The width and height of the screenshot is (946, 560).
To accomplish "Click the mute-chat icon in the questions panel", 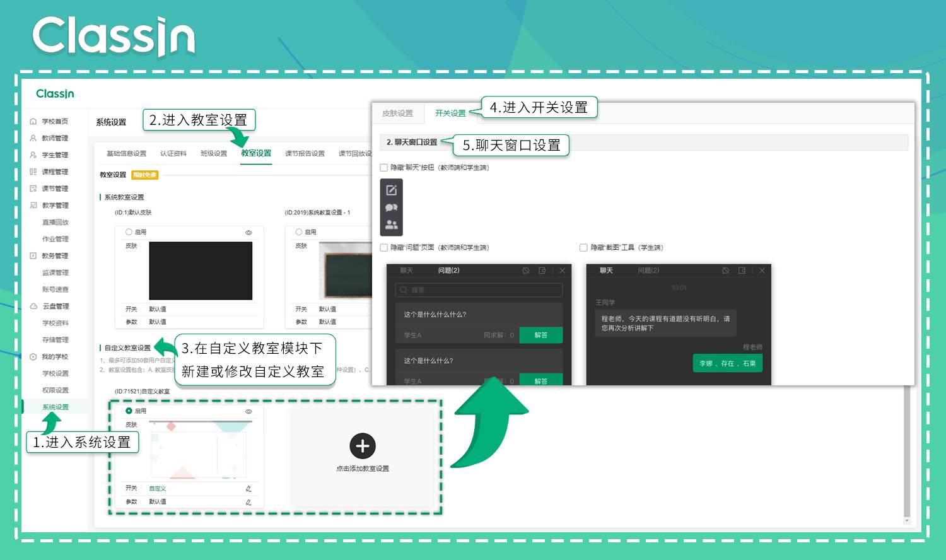I will tap(526, 271).
